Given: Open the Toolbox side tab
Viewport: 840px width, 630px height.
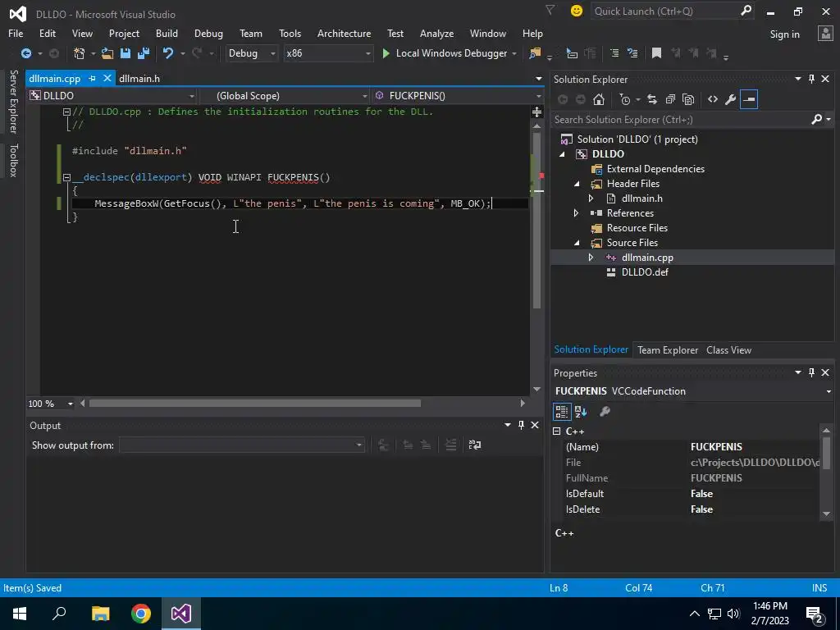Looking at the screenshot, I should coord(13,160).
